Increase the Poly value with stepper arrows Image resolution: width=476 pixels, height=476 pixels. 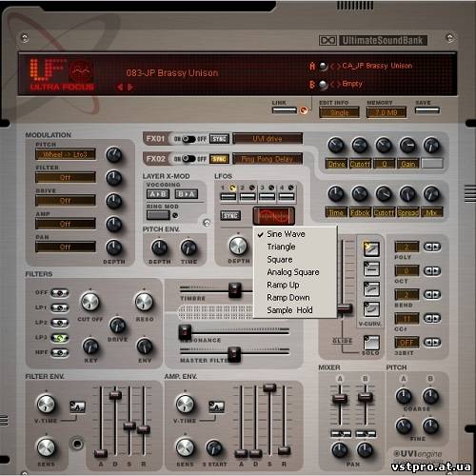click(437, 247)
